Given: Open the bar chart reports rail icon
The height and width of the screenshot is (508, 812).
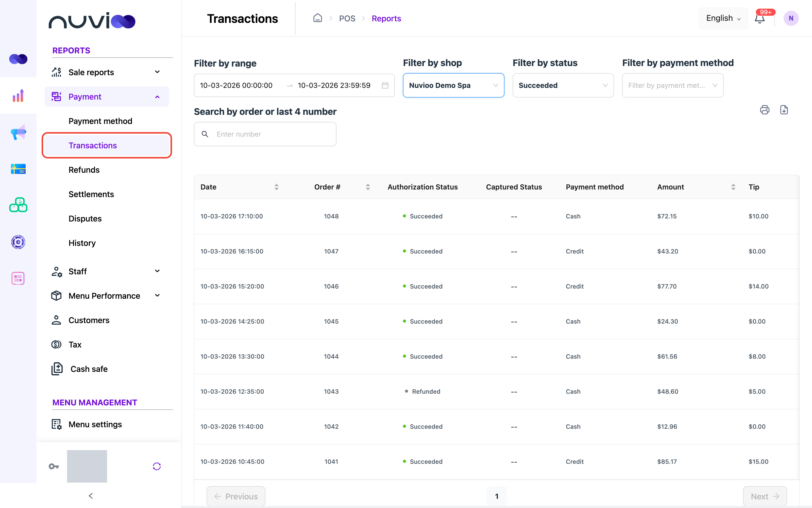Looking at the screenshot, I should pyautogui.click(x=18, y=96).
